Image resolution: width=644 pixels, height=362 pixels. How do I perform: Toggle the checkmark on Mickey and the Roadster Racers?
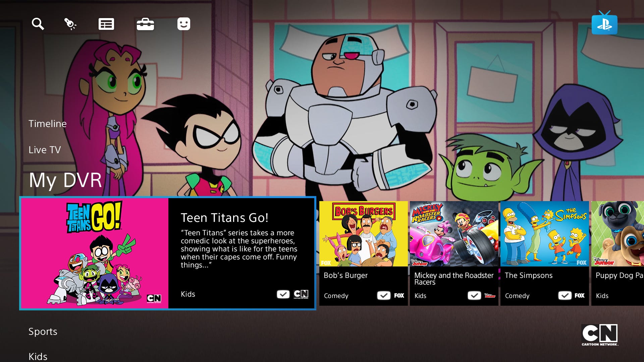474,296
